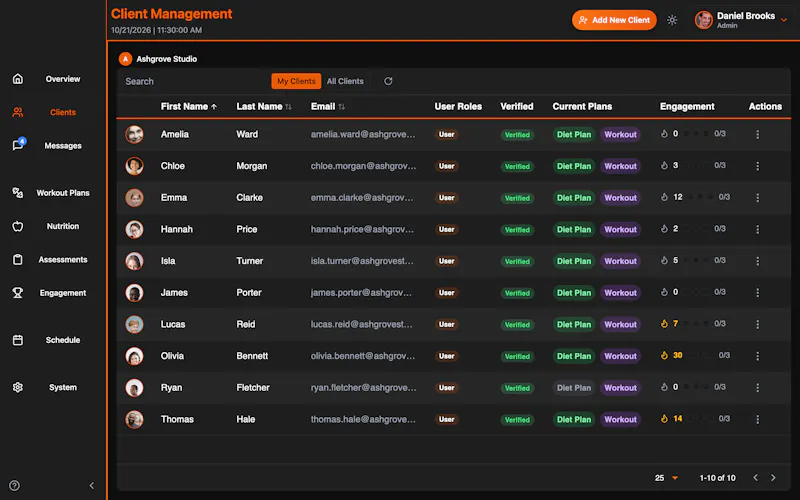The height and width of the screenshot is (500, 800).
Task: Click the last name Fletcher
Action: [253, 387]
